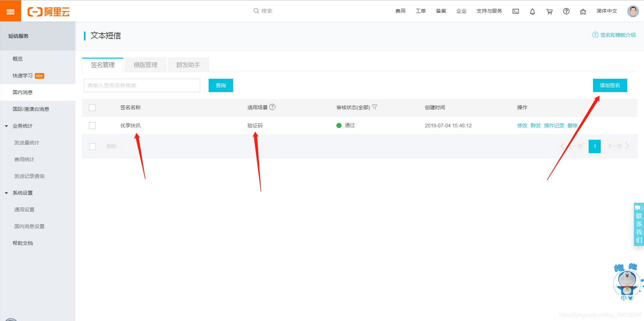Open 概览 in the sidebar

(x=18, y=59)
